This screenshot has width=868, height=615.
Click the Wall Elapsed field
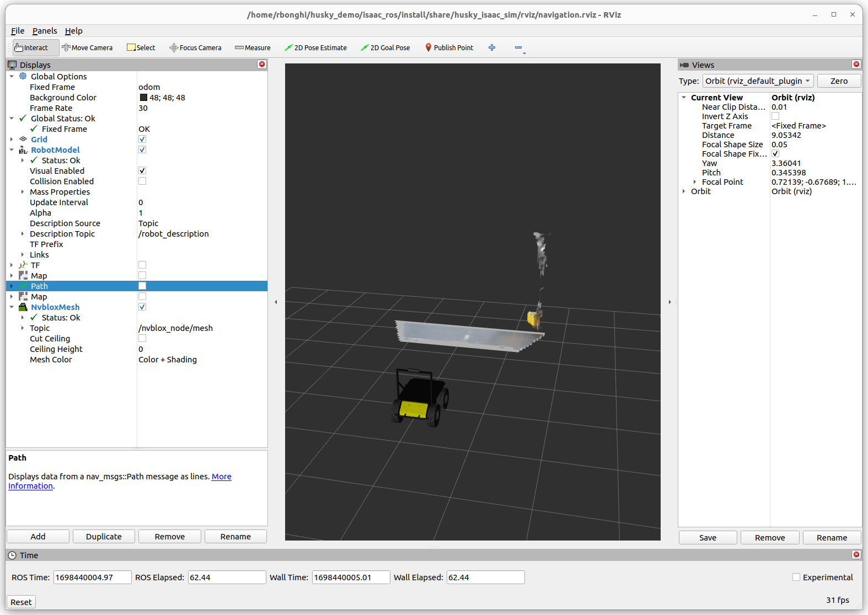pos(485,577)
